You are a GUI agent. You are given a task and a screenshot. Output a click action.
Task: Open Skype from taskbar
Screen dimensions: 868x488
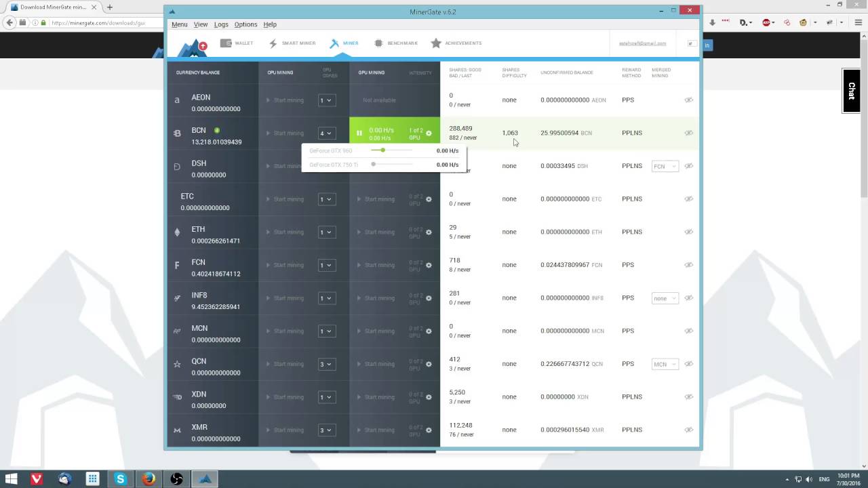click(x=121, y=479)
